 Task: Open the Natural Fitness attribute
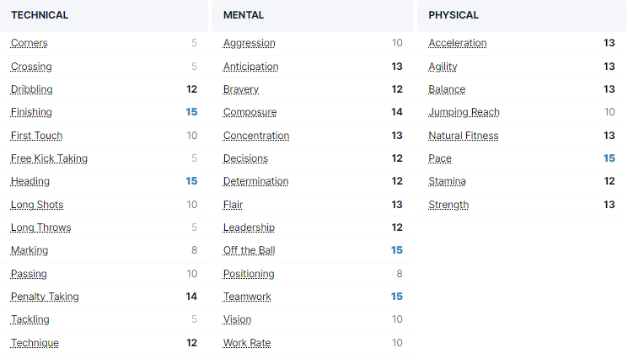pyautogui.click(x=463, y=136)
